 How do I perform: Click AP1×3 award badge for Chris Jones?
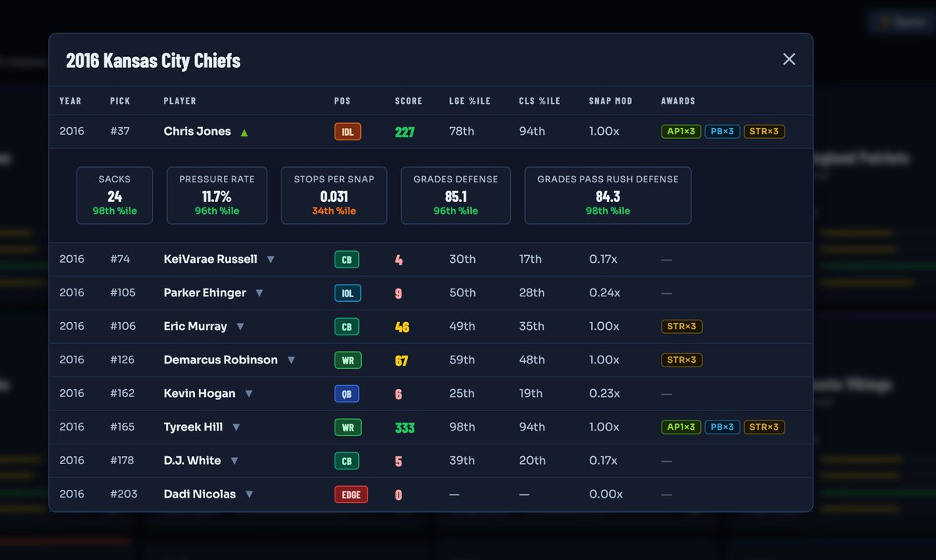[x=681, y=131]
